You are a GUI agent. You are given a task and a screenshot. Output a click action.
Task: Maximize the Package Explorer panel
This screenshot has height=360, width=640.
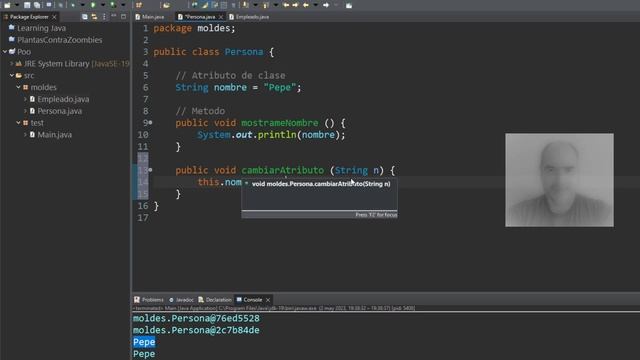[123, 17]
